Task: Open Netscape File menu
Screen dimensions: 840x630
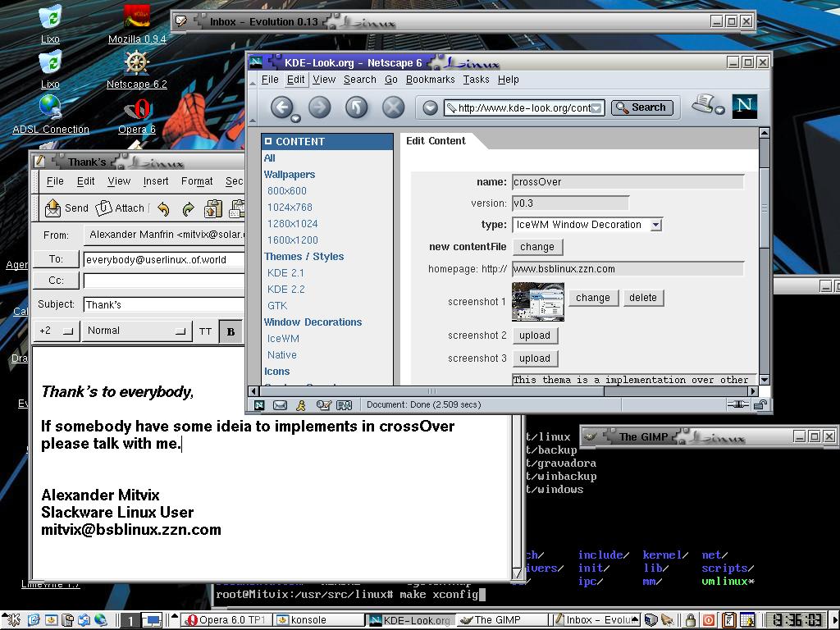Action: click(x=270, y=80)
